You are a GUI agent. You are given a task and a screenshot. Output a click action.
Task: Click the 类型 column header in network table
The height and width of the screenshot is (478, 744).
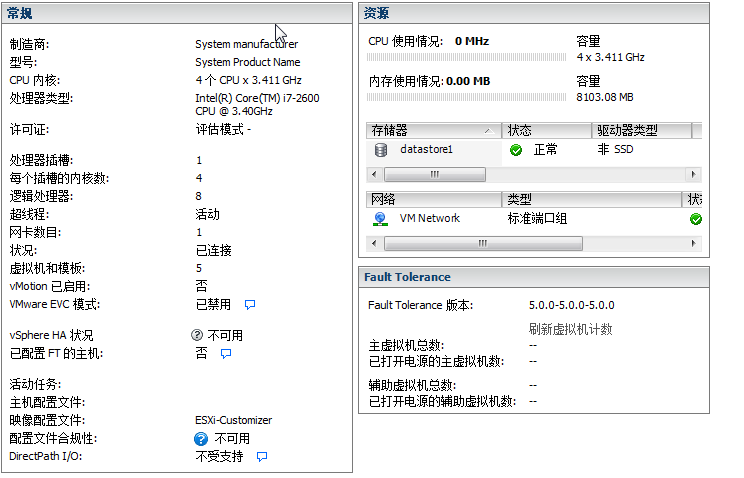(592, 199)
